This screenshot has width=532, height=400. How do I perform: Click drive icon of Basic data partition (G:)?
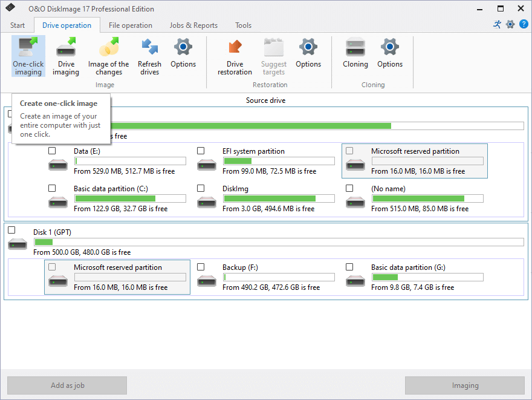[x=355, y=281]
